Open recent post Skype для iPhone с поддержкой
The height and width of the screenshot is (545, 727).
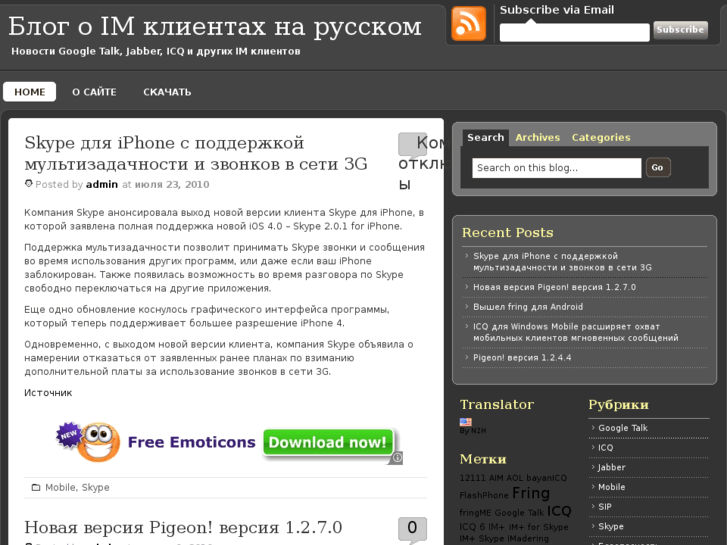(x=562, y=262)
